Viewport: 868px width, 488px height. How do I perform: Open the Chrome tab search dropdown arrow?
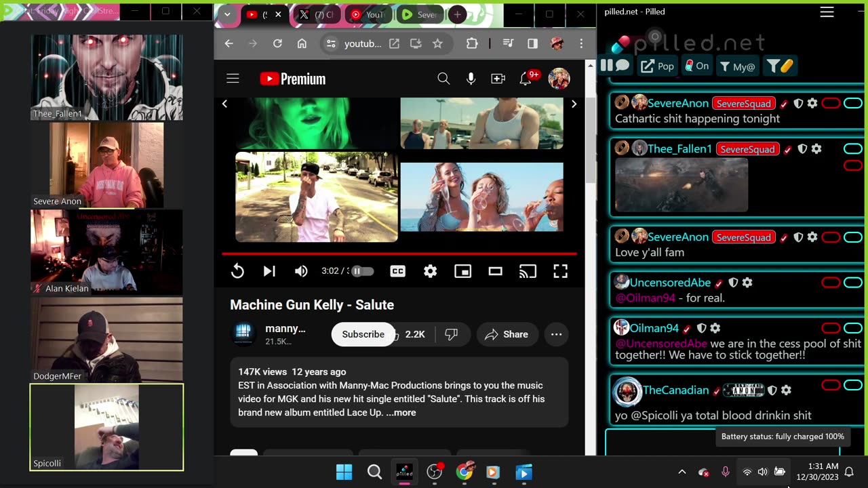click(x=227, y=14)
